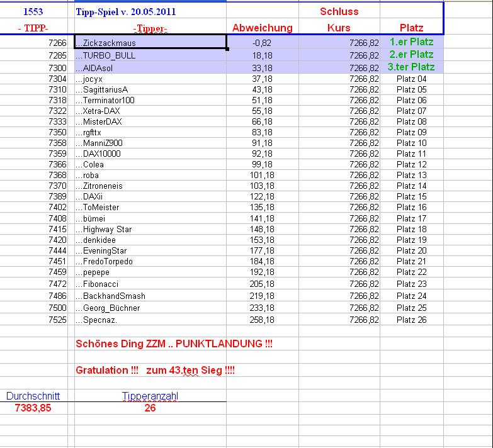Select the tip value 7402
The width and height of the screenshot is (493, 448).
tap(33, 207)
